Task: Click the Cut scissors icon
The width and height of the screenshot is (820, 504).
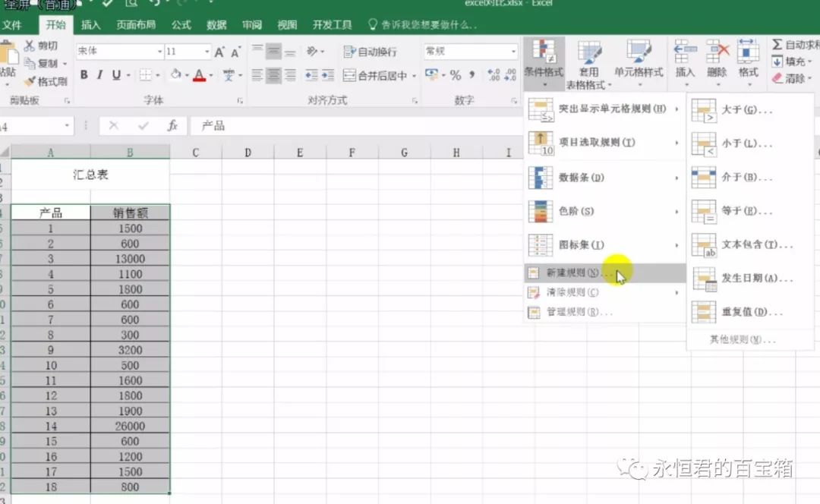Action: pos(30,46)
